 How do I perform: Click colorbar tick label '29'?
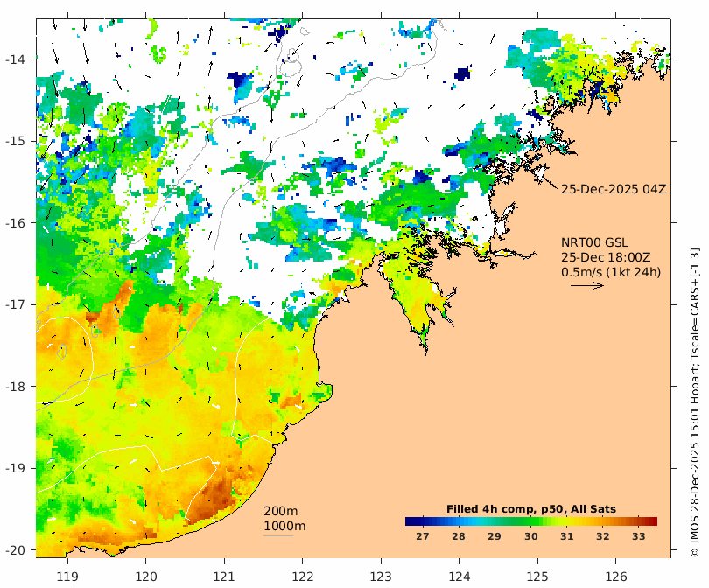click(x=495, y=536)
